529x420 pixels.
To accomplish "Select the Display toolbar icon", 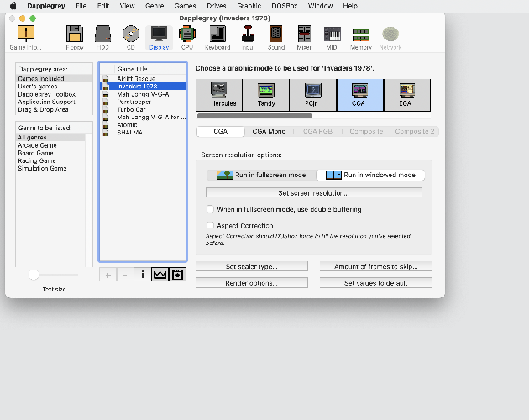I will click(159, 37).
